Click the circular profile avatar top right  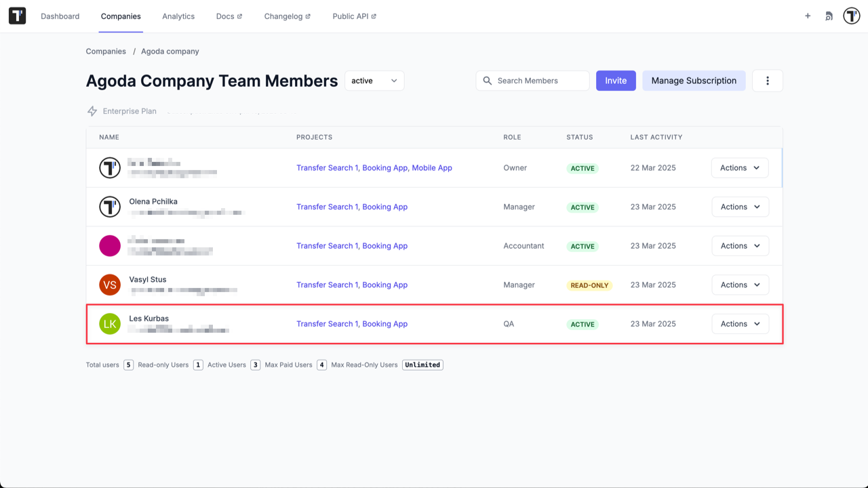pyautogui.click(x=851, y=15)
